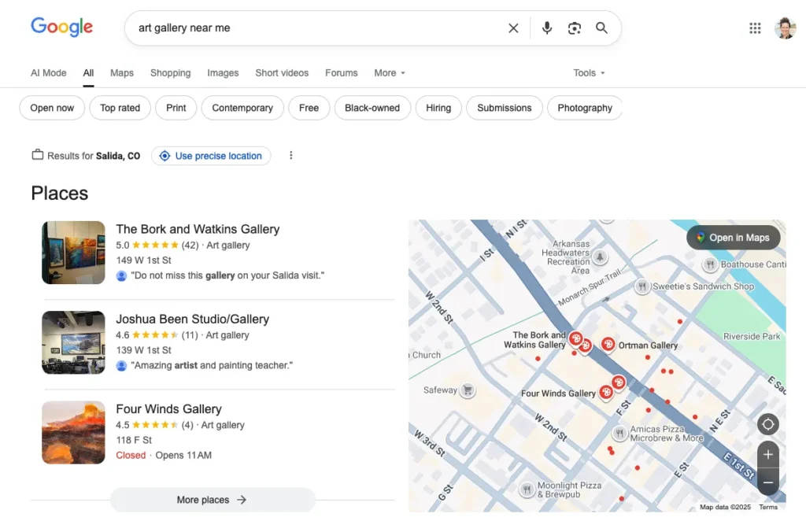Toggle the Open now filter chip
806x532 pixels.
click(x=52, y=108)
